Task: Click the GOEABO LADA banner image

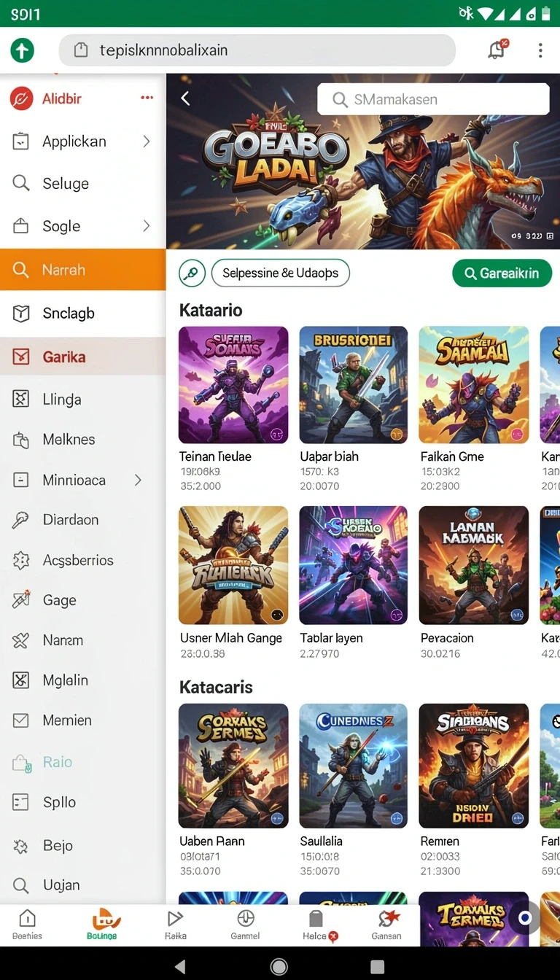Action: point(363,162)
